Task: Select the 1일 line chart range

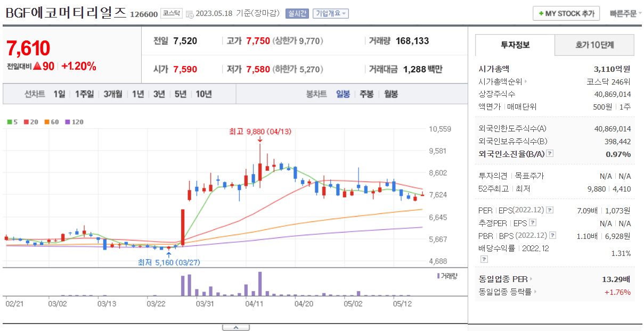Action: point(59,94)
